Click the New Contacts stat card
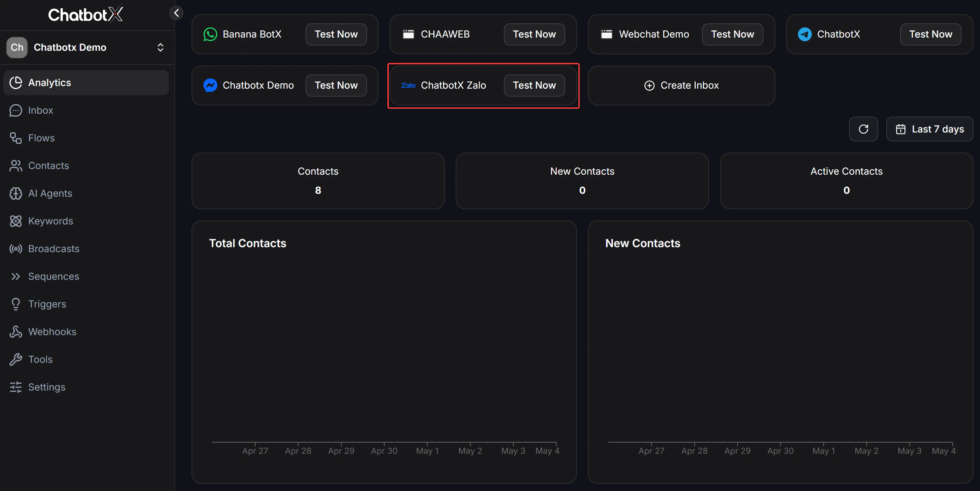 tap(582, 181)
